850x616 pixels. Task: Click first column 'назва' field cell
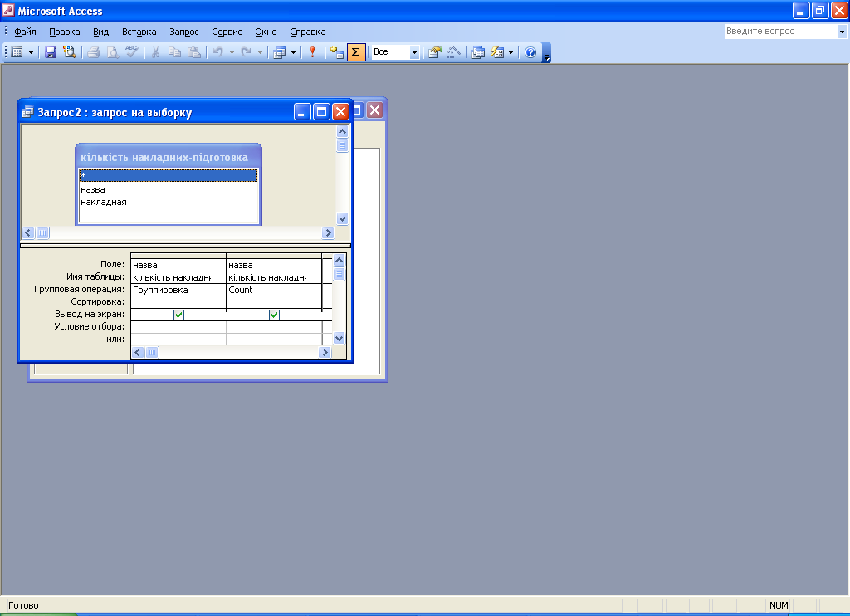[x=178, y=265]
